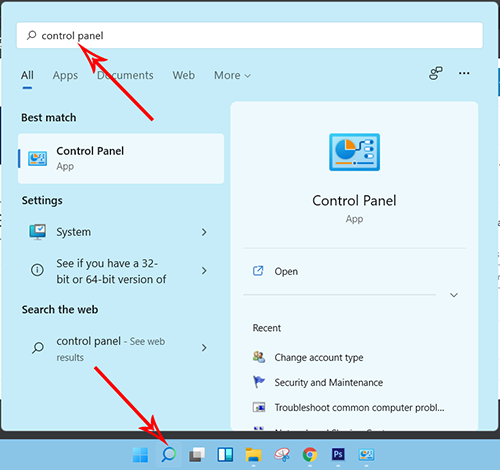Launch File Explorer from the taskbar
Viewport: 500px width, 470px height.
pyautogui.click(x=254, y=455)
